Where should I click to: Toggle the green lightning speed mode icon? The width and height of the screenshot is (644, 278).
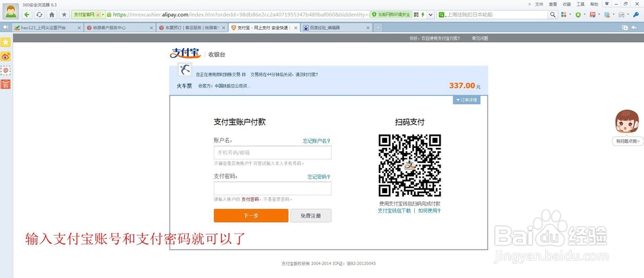(x=422, y=15)
